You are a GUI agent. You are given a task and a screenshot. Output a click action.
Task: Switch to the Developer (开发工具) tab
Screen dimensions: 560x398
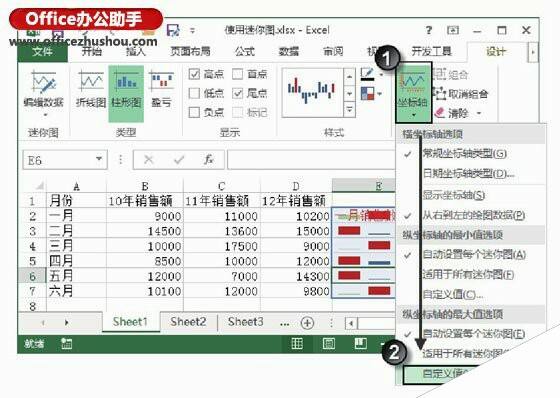click(431, 51)
